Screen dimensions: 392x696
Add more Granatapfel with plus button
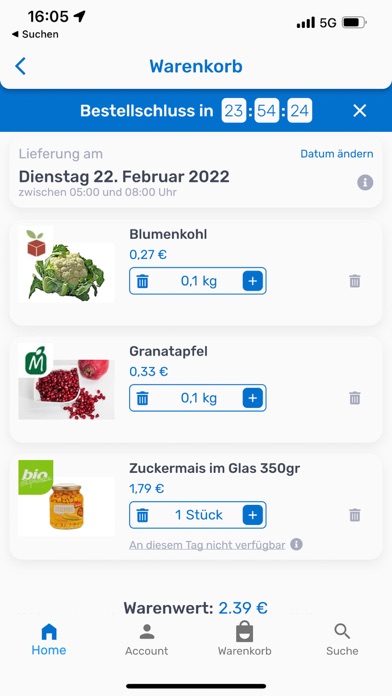point(253,398)
